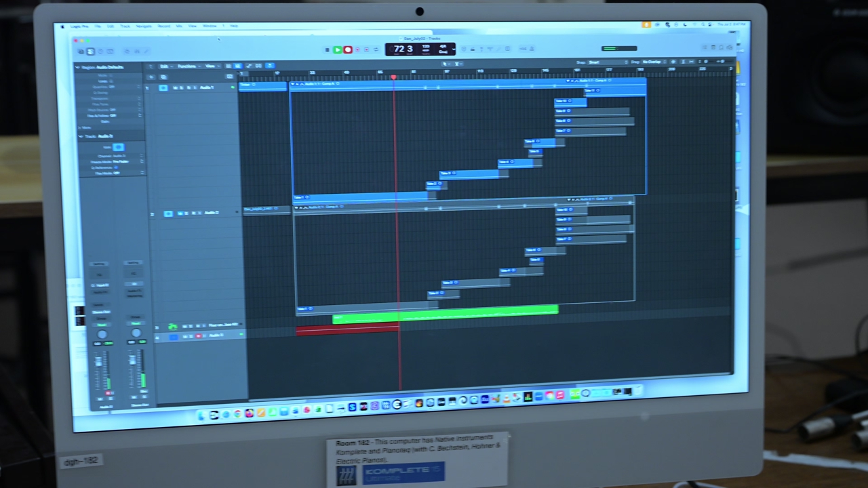The image size is (868, 488).
Task: Open the List Editors icon
Action: (x=705, y=47)
